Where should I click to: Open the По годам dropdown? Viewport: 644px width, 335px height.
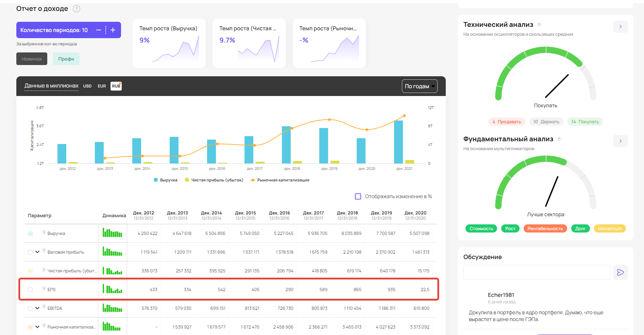[x=420, y=86]
